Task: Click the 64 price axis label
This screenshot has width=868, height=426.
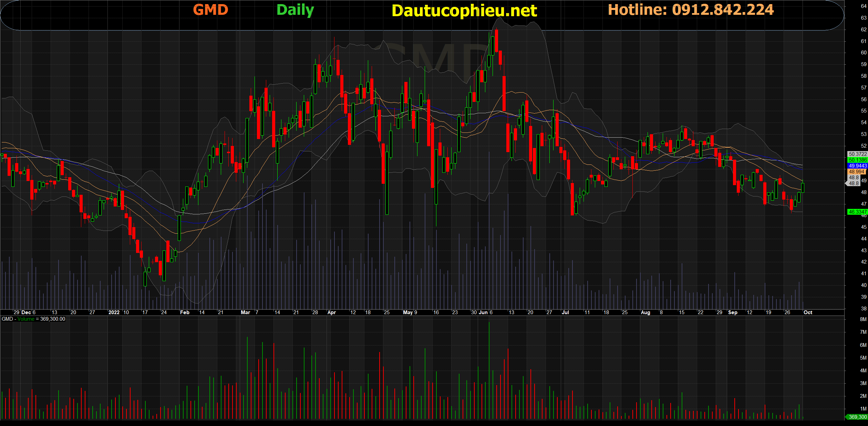Action: [864, 6]
